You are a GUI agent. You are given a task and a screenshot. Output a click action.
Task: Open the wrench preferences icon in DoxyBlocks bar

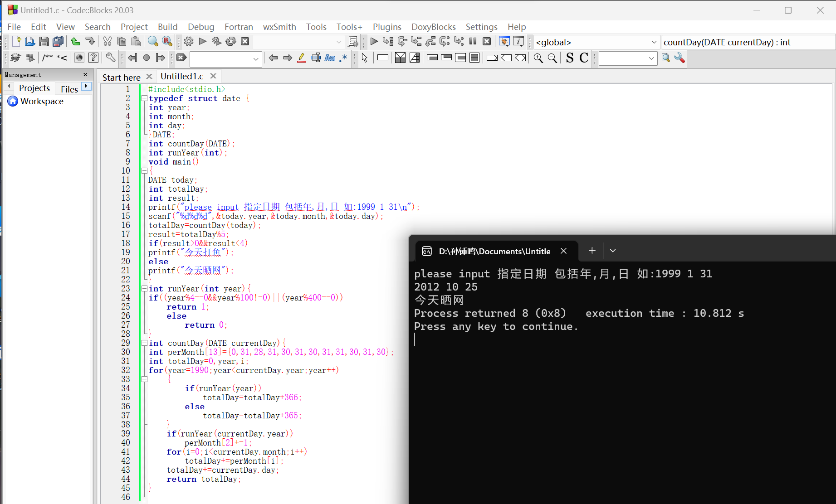tap(111, 58)
